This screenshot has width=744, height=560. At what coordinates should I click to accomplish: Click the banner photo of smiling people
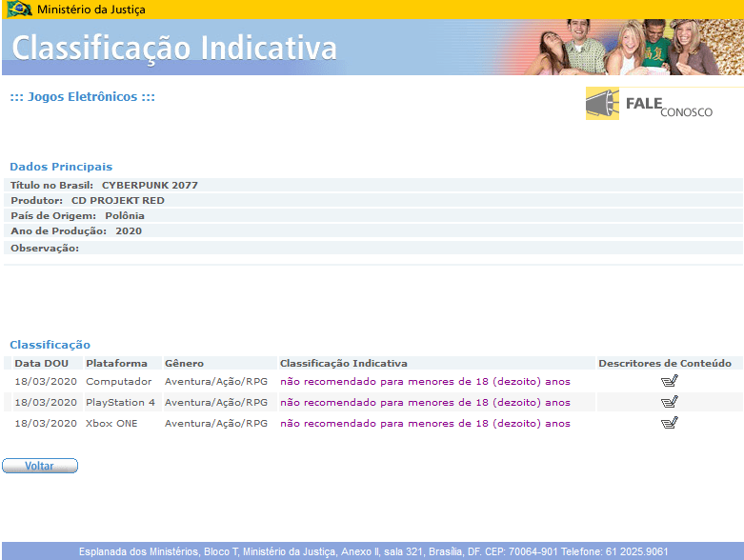point(635,47)
